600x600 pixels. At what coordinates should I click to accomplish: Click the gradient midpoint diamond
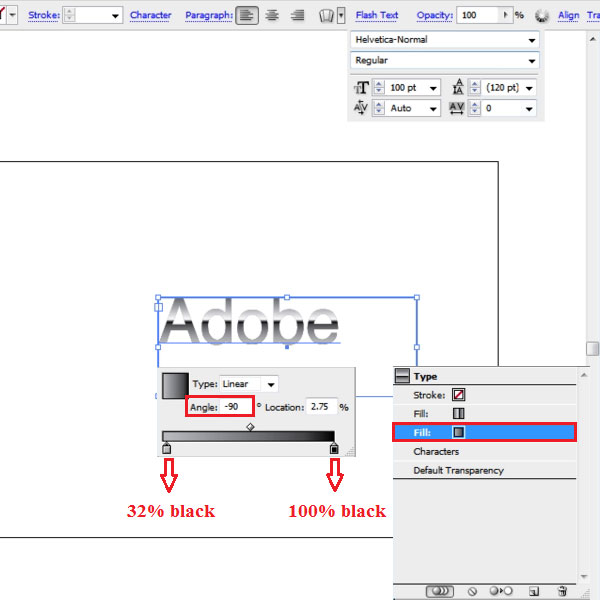click(250, 427)
